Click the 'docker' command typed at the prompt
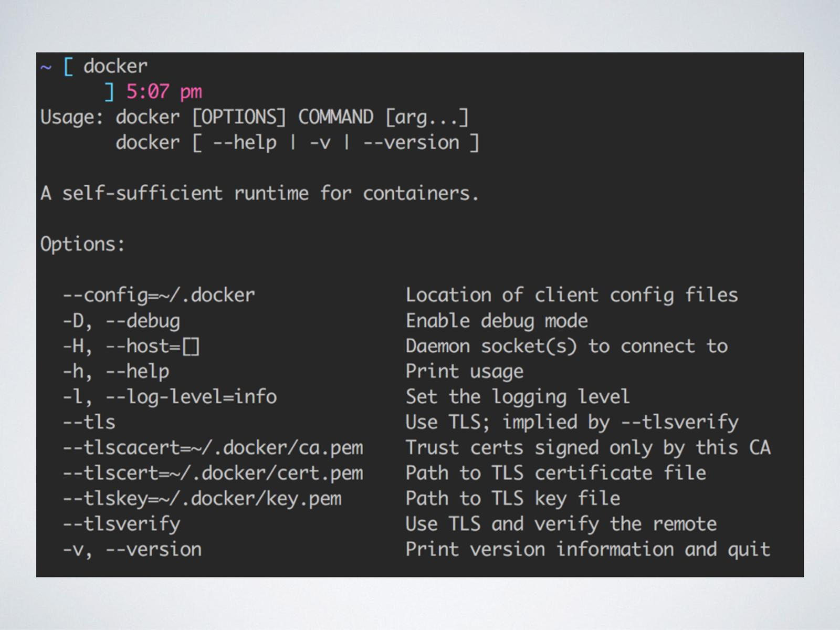 click(x=115, y=66)
